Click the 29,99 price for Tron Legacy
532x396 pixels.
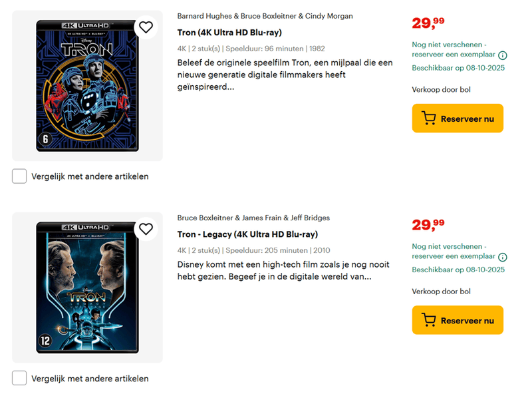428,225
